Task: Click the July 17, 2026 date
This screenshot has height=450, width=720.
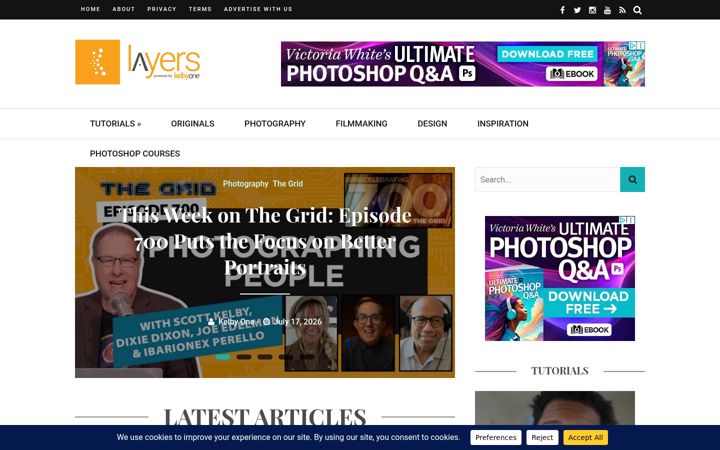Action: [298, 321]
